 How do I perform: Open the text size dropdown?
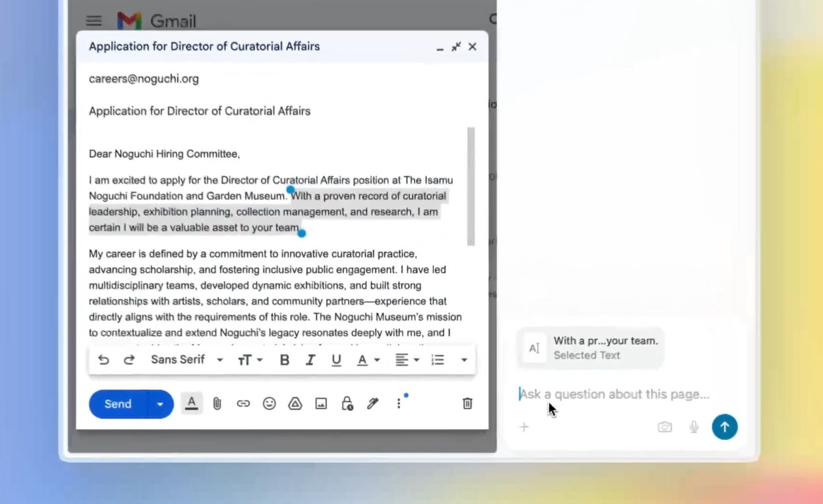click(250, 360)
